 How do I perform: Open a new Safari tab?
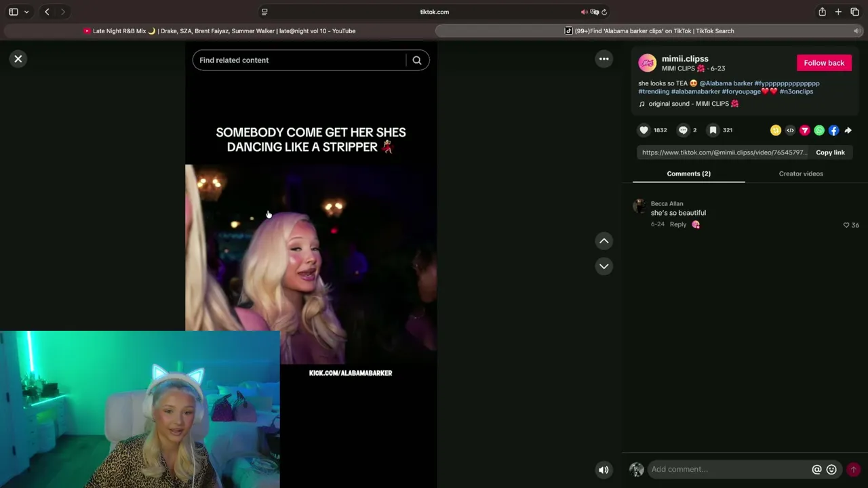click(838, 12)
